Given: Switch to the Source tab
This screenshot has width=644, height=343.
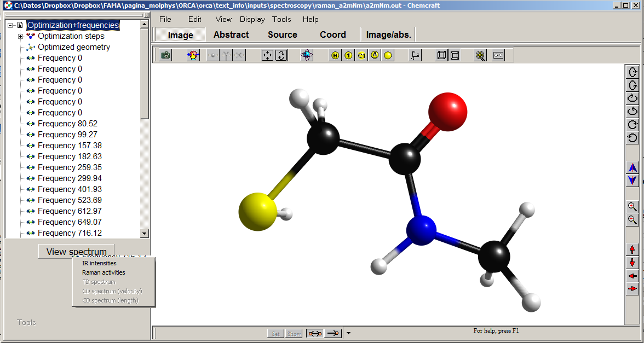Looking at the screenshot, I should [282, 34].
